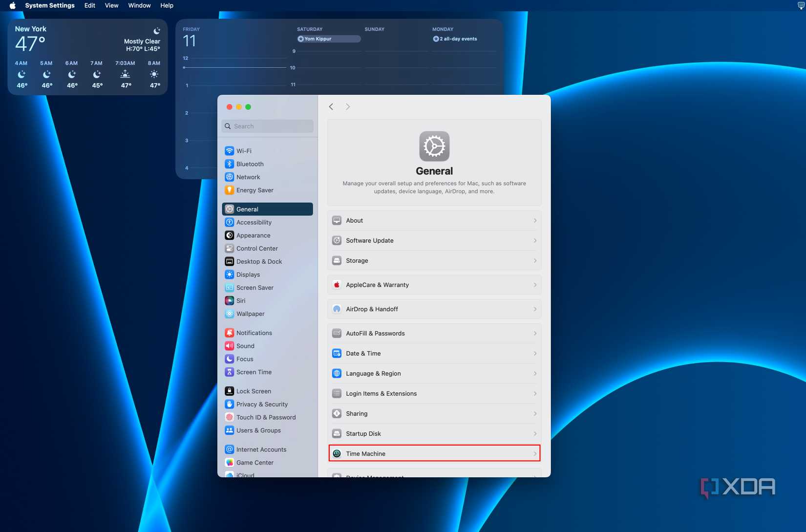Select the Sound speaker icon
This screenshot has height=532, width=806.
[229, 346]
